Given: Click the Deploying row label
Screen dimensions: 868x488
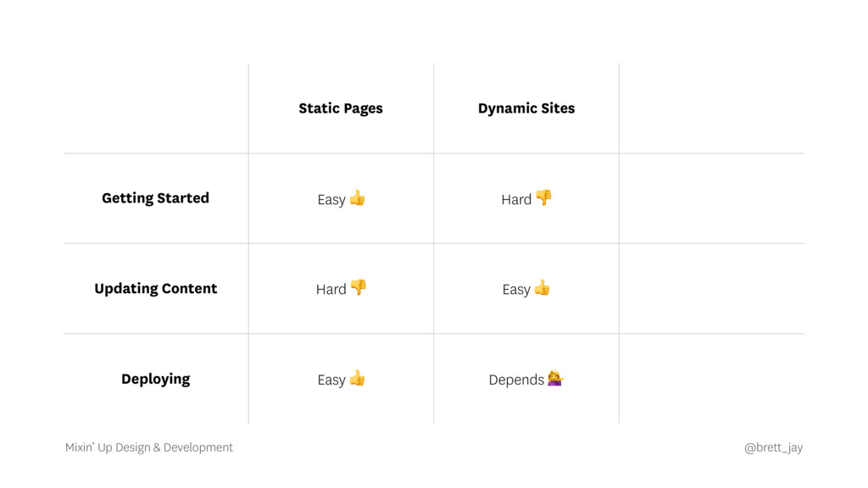Looking at the screenshot, I should [x=155, y=379].
